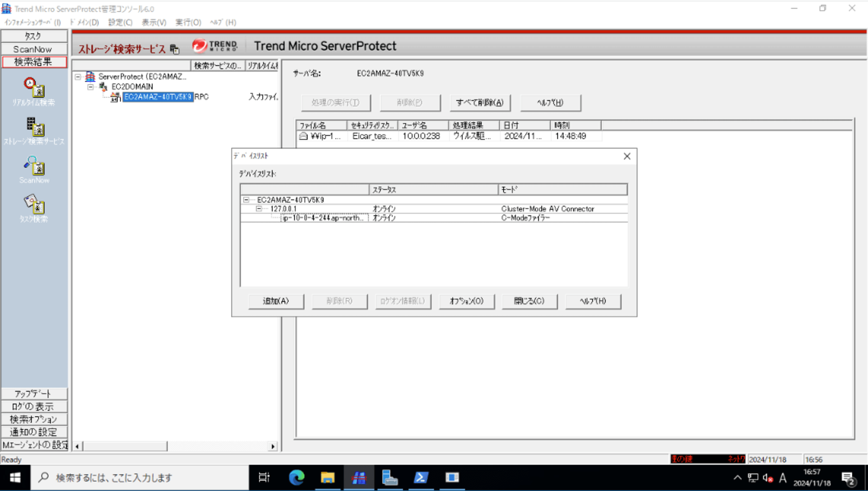Click モード column header in device list
This screenshot has width=868, height=491.
[562, 190]
